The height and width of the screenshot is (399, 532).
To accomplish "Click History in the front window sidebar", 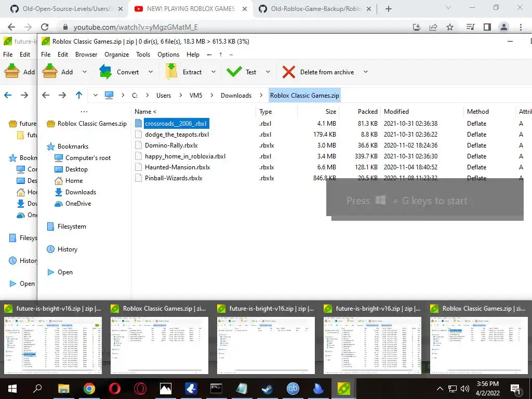I will point(68,249).
